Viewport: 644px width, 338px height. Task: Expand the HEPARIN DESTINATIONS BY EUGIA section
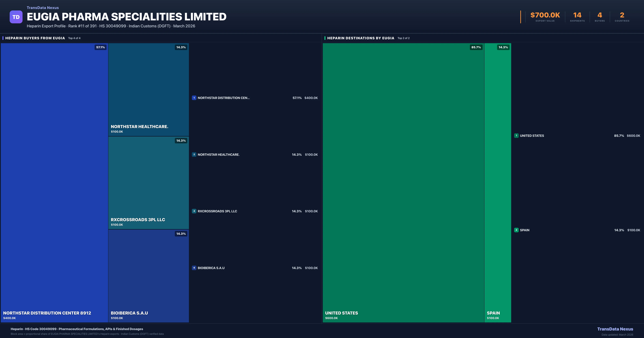click(x=361, y=38)
